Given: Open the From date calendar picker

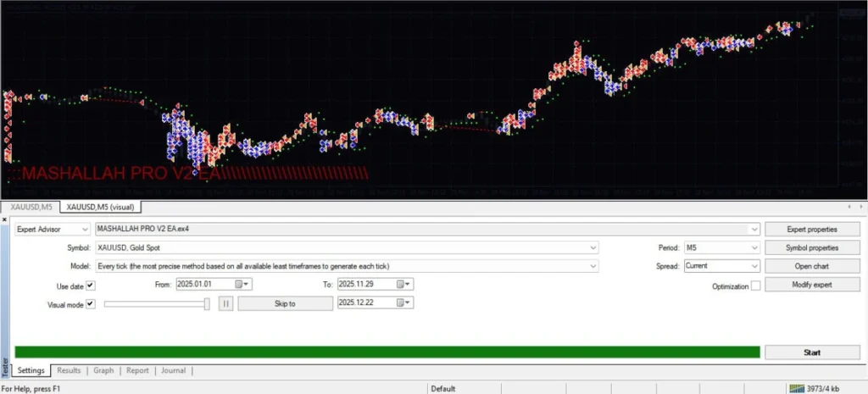Looking at the screenshot, I should (x=240, y=285).
